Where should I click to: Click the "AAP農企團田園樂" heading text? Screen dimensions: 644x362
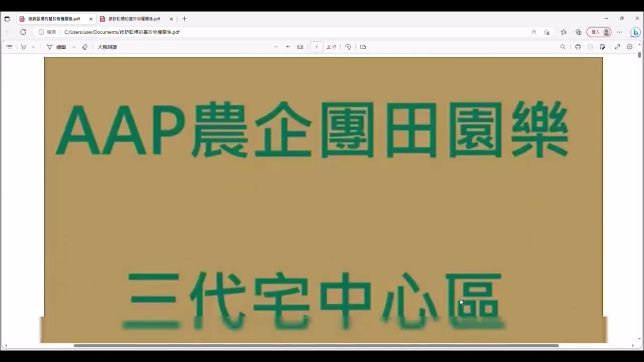point(312,130)
